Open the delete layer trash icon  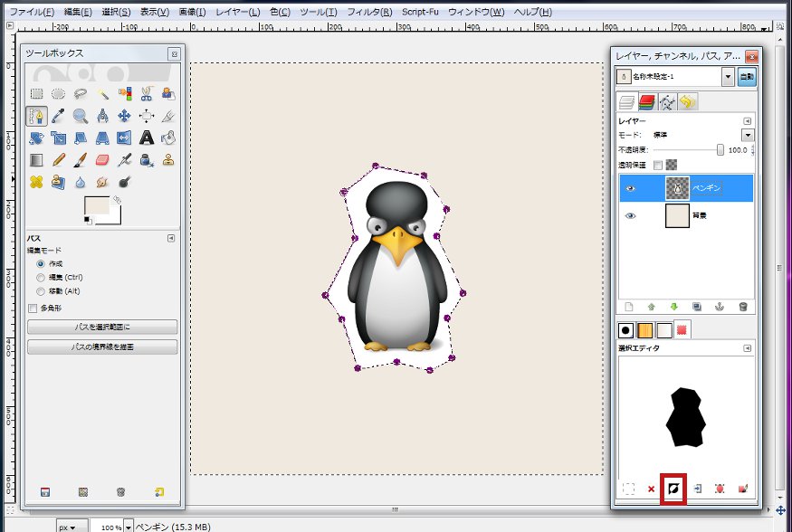742,306
